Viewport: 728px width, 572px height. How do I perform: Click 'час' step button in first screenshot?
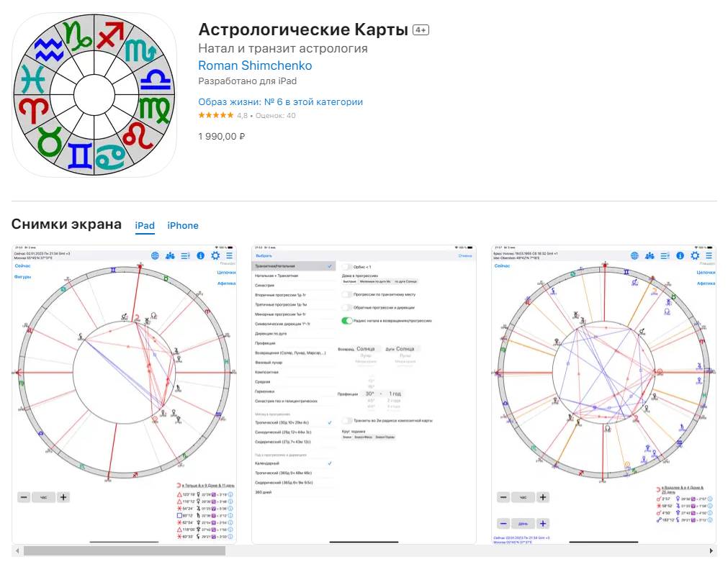pyautogui.click(x=44, y=497)
